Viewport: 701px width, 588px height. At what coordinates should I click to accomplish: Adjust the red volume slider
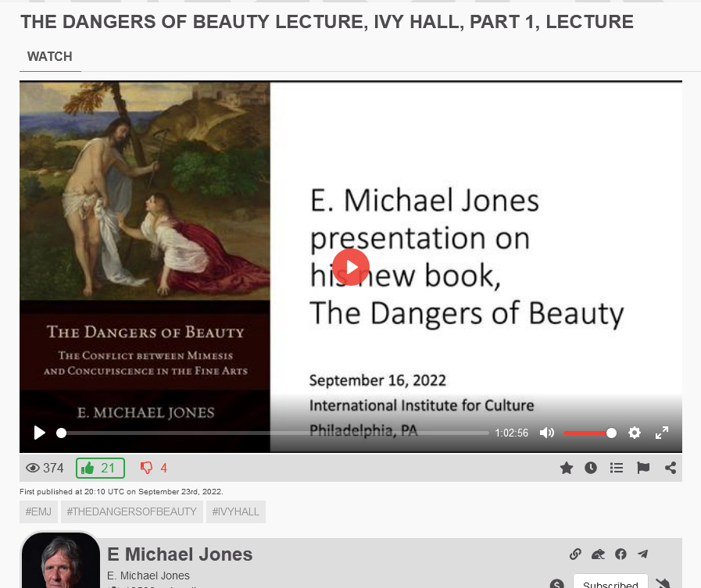[x=590, y=433]
